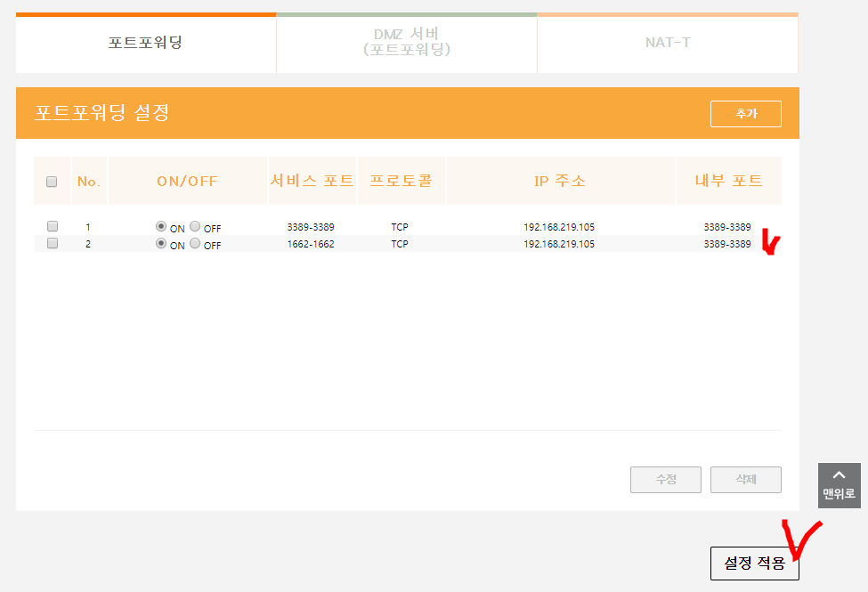Check the checkbox for rule No. 1

pos(53,226)
